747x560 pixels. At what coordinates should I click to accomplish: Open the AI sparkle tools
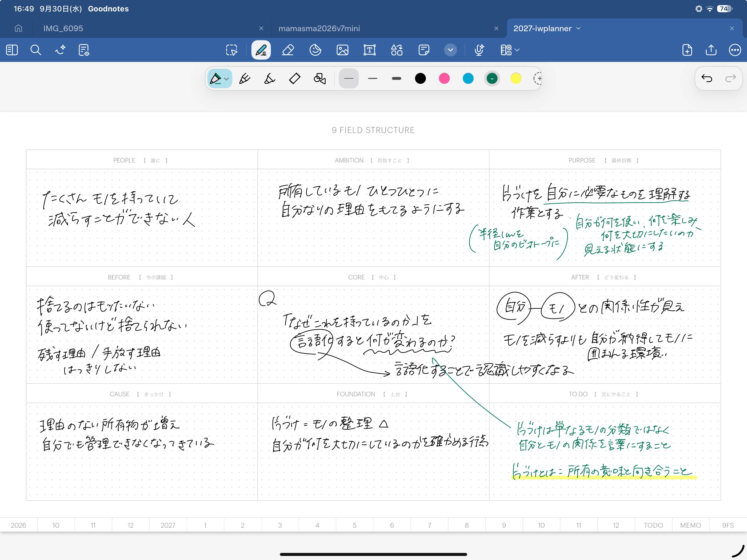[x=60, y=50]
